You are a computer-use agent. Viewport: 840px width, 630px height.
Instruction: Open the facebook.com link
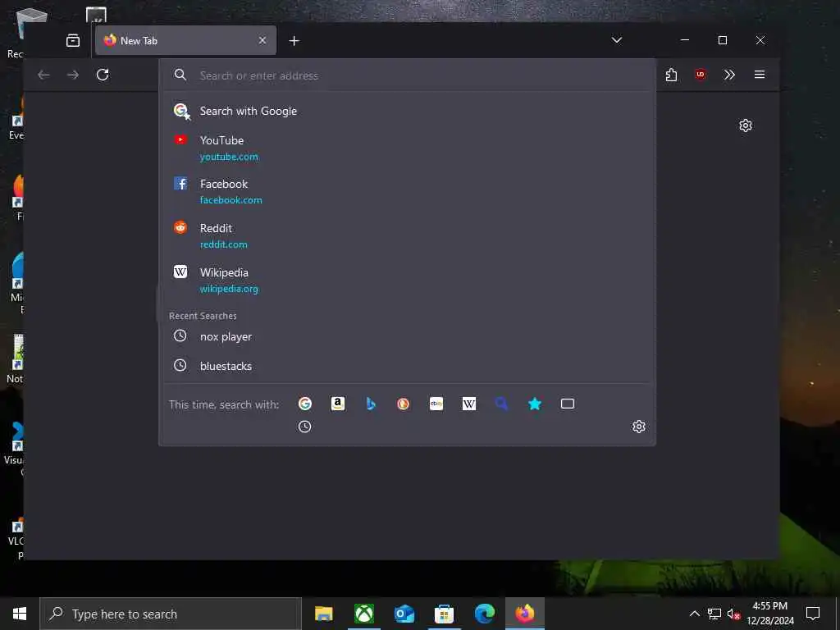pyautogui.click(x=231, y=200)
